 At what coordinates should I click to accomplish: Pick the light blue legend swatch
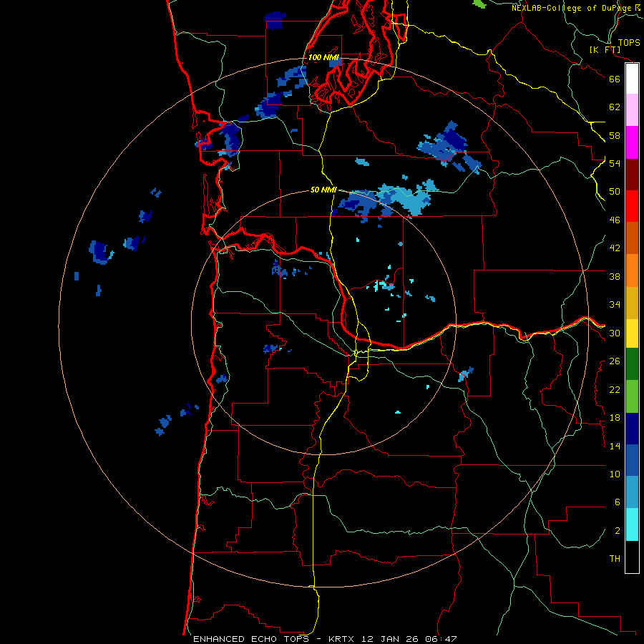pos(632,492)
